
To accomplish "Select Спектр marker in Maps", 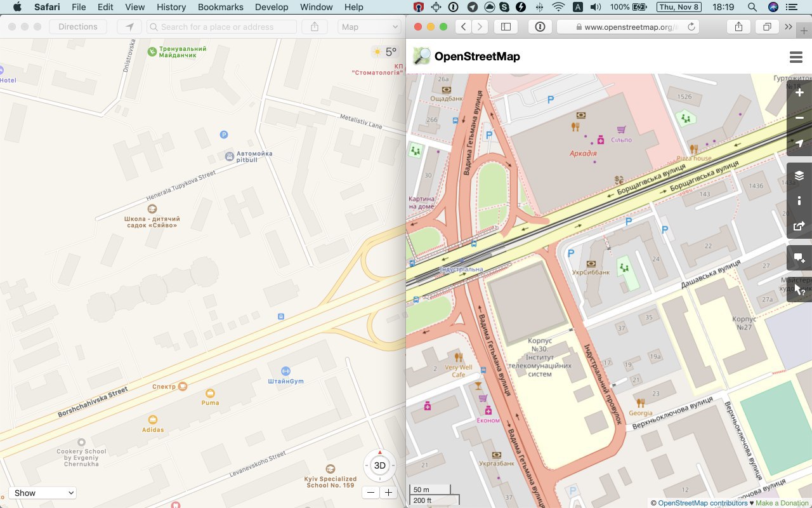I will click(183, 386).
